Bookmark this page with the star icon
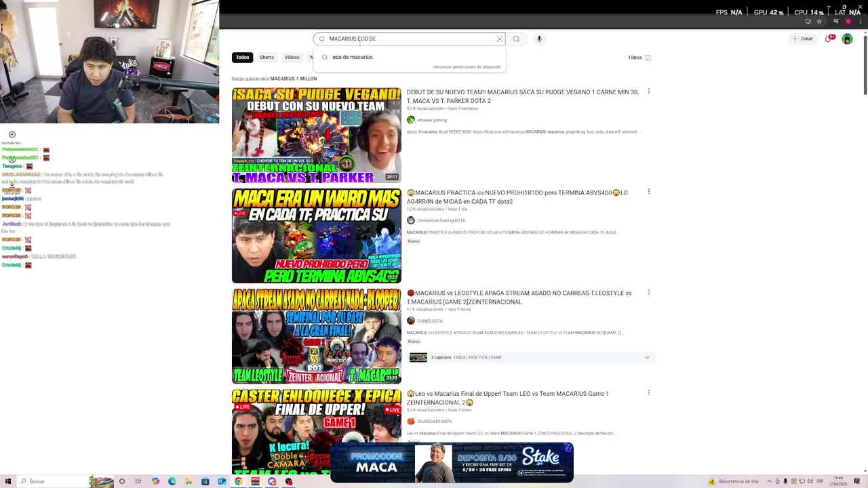 pos(819,21)
